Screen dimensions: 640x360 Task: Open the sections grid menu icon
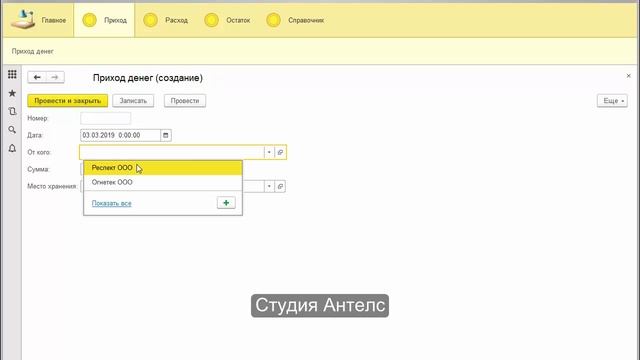tap(12, 74)
